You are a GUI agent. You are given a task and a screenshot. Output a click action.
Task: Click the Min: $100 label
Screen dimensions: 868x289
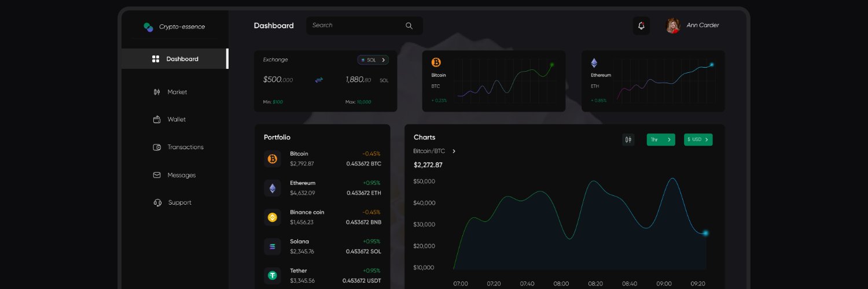click(x=273, y=102)
